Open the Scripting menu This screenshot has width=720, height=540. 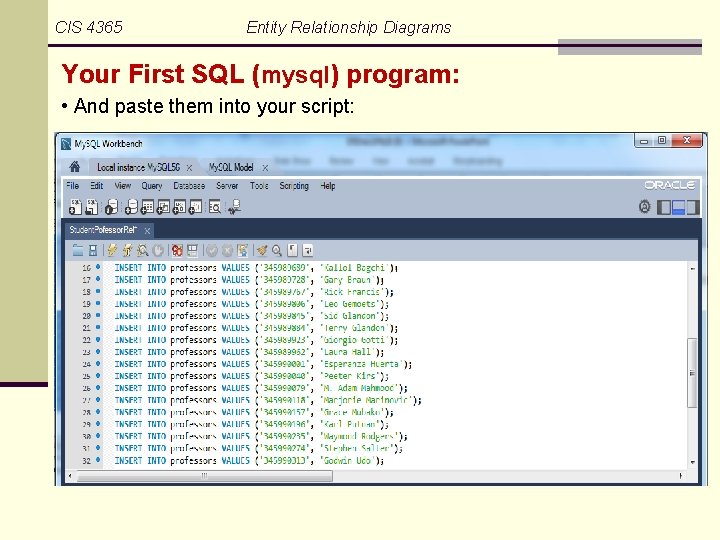(x=294, y=186)
